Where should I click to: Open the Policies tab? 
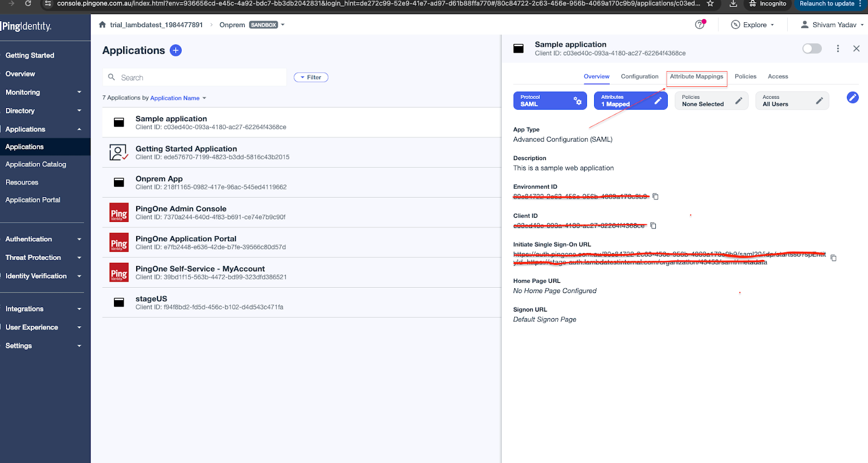click(745, 77)
